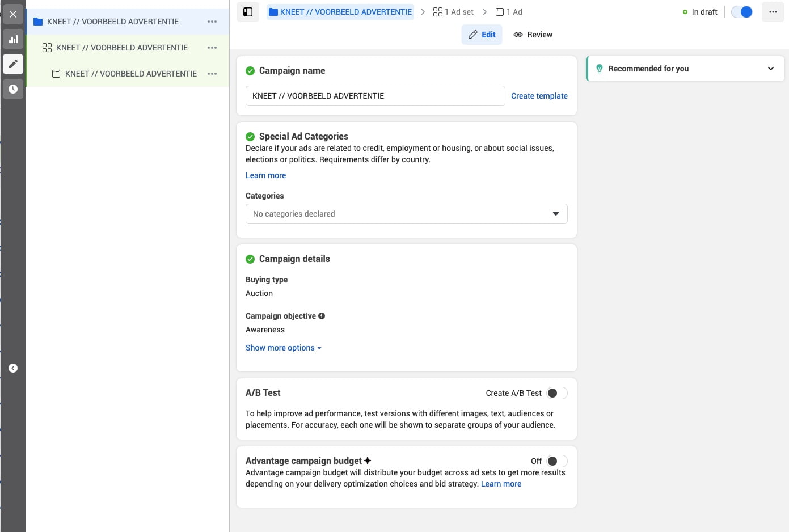Click info icon beside Campaign objective
The width and height of the screenshot is (789, 532).
(x=322, y=316)
